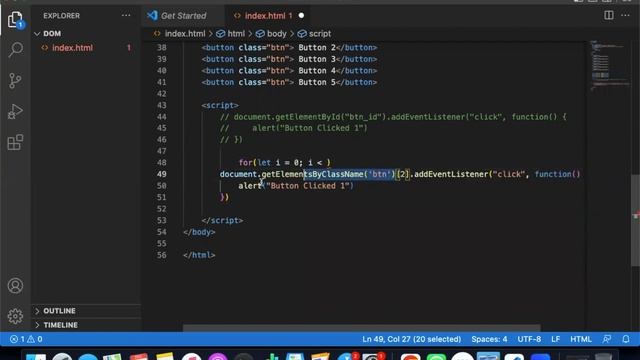The width and height of the screenshot is (640, 360).
Task: Click the for(let i = 0 line
Action: [284, 162]
